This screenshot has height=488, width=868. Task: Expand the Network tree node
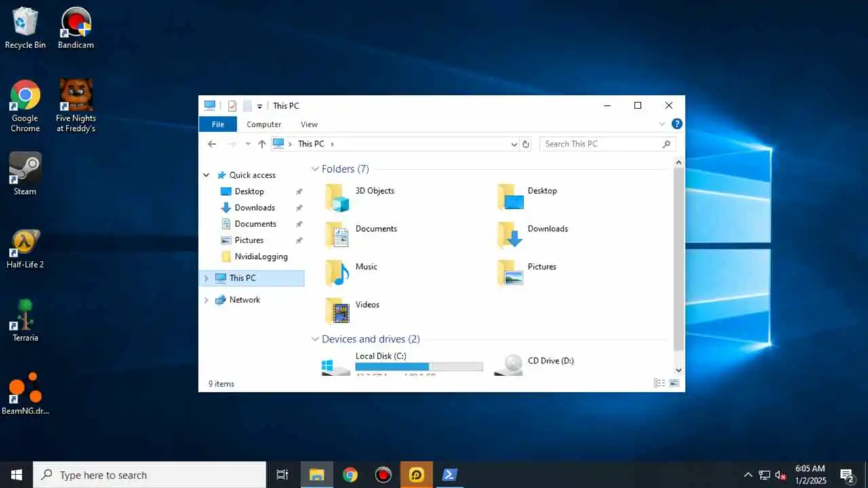click(206, 300)
